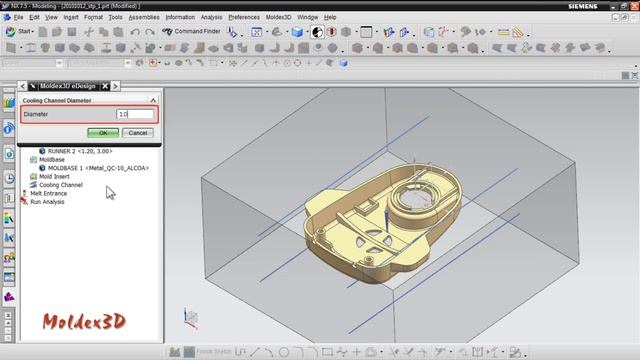This screenshot has height=360, width=640.
Task: Click the Fit view icon
Action: 256,32
